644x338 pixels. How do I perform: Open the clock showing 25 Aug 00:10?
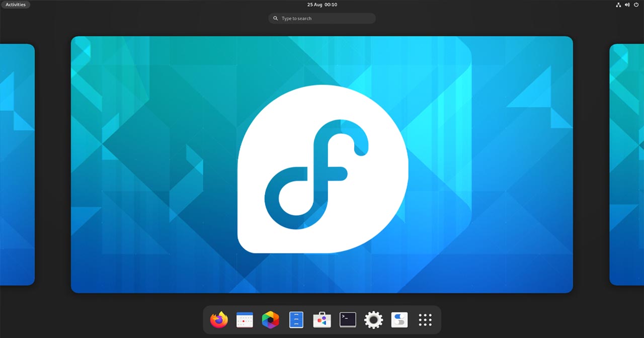322,5
